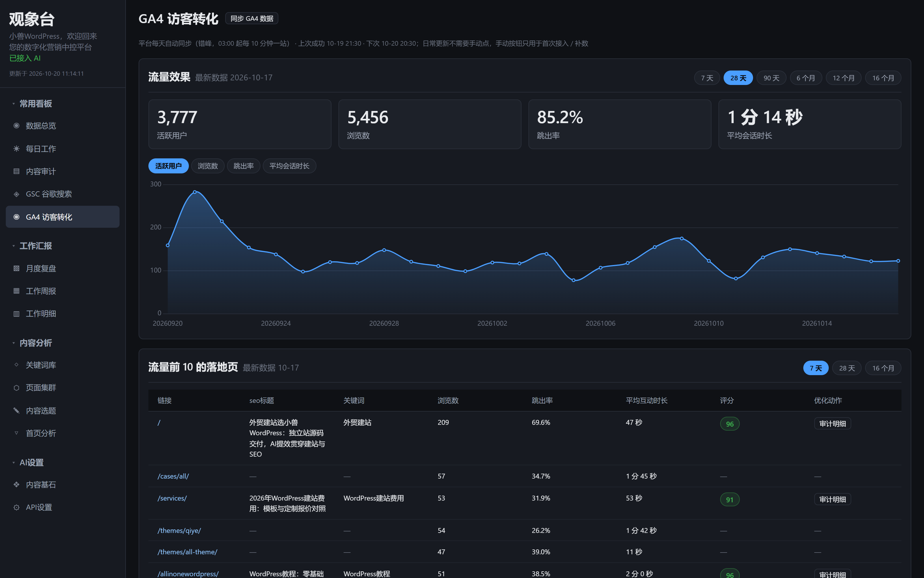Screen dimensions: 924x578
Task: Set 流量效果 range to 7 天
Action: 707,78
